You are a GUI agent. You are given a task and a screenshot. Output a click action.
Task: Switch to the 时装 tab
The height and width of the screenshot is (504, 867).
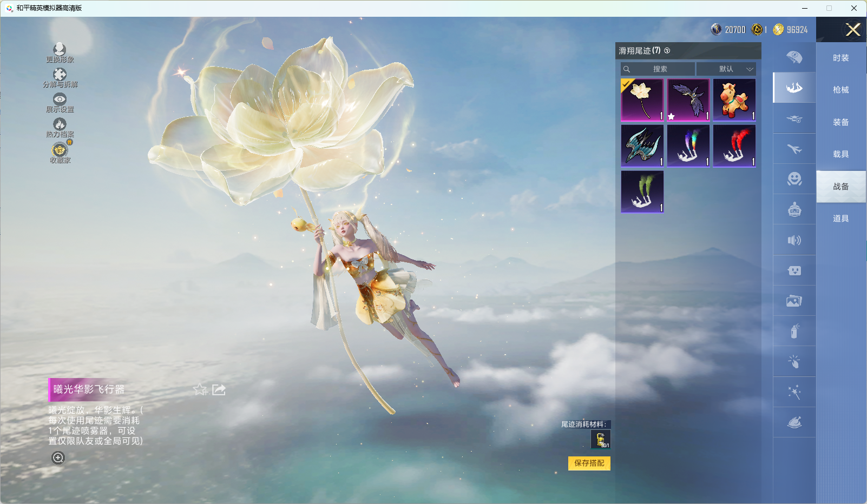click(x=841, y=58)
